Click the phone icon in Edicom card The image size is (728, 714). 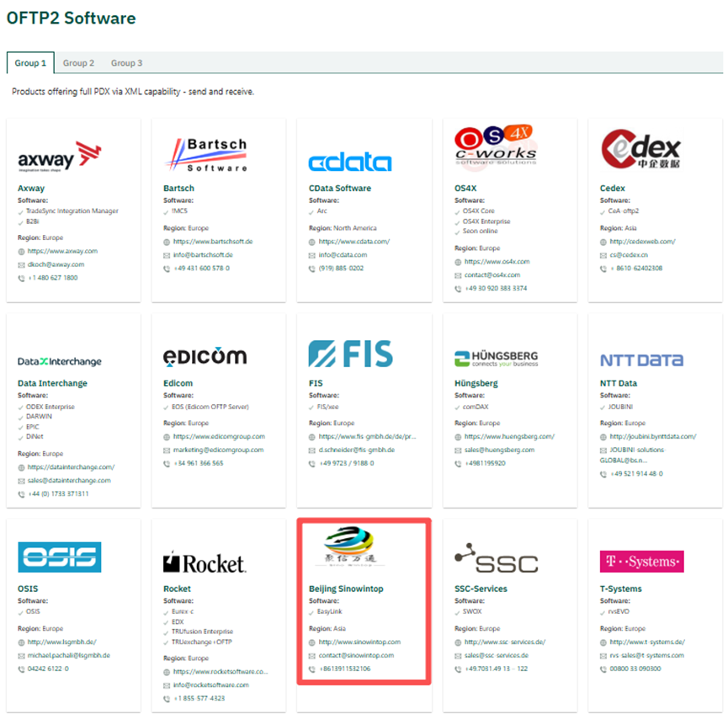tap(167, 464)
